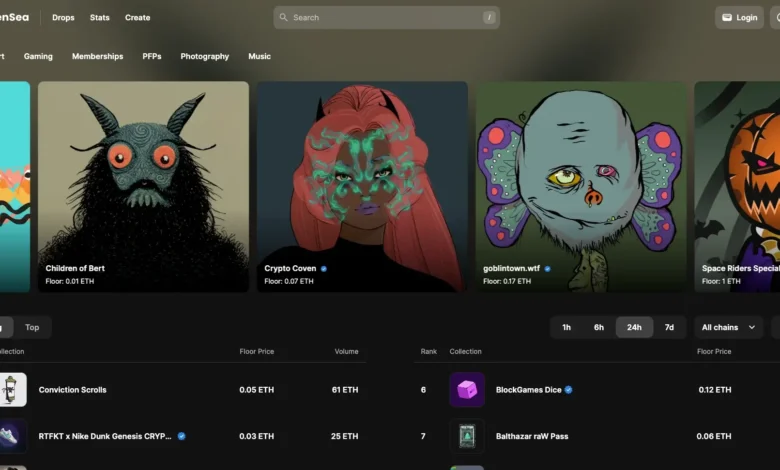Open Conviction Scrolls collection avatar
The width and height of the screenshot is (780, 470).
point(13,390)
